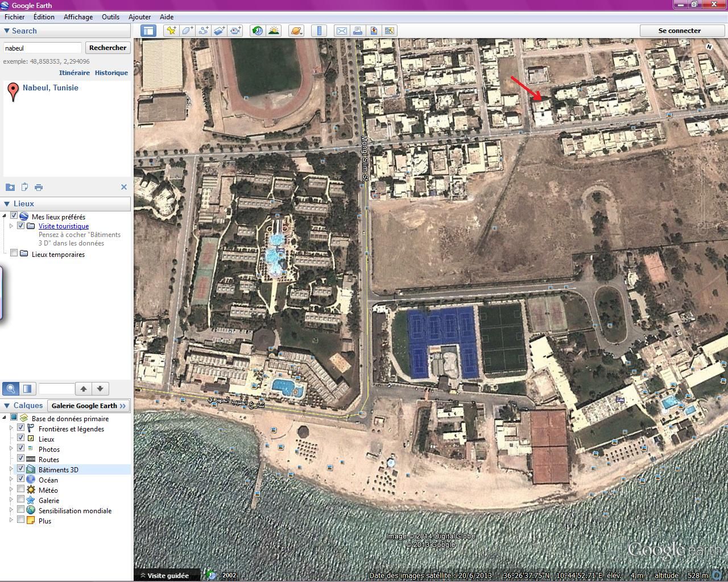728x582 pixels.
Task: Open the Édition menu
Action: click(44, 17)
